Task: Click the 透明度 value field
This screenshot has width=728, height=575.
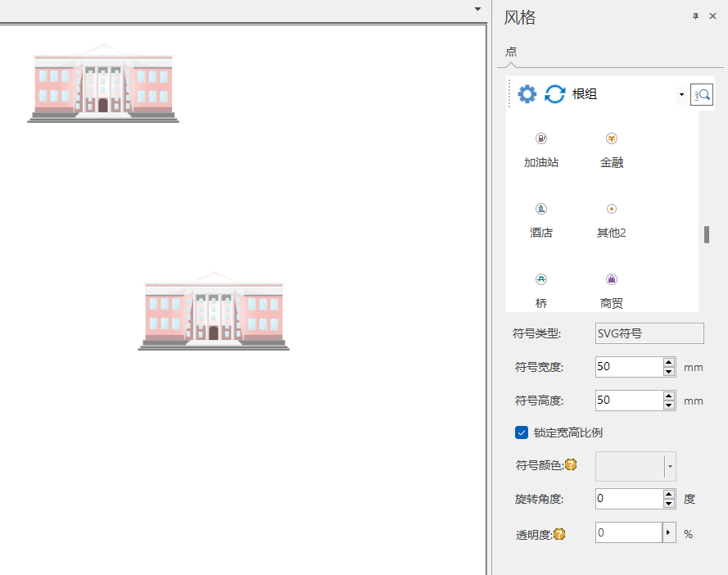Action: [629, 532]
